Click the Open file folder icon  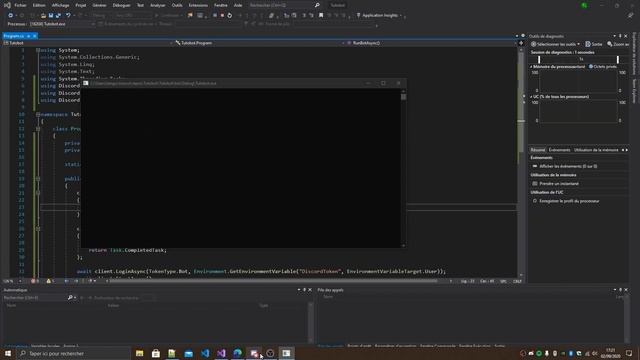point(43,16)
